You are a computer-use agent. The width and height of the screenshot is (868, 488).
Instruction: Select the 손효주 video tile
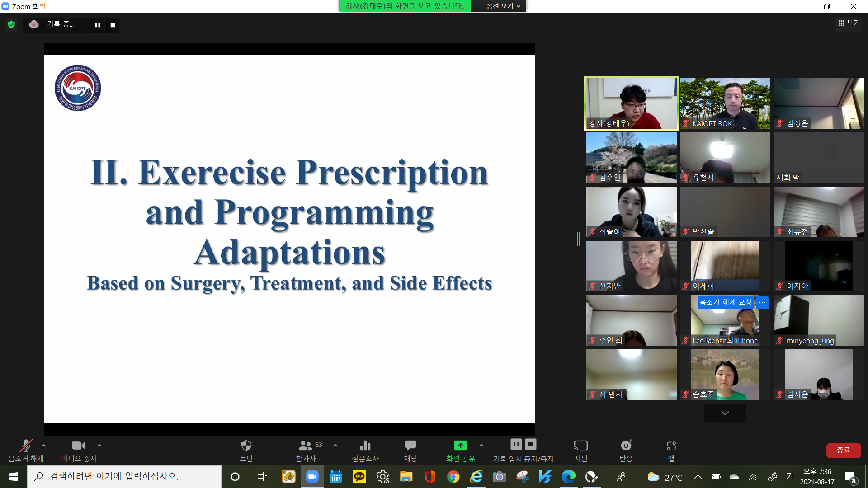tap(725, 375)
